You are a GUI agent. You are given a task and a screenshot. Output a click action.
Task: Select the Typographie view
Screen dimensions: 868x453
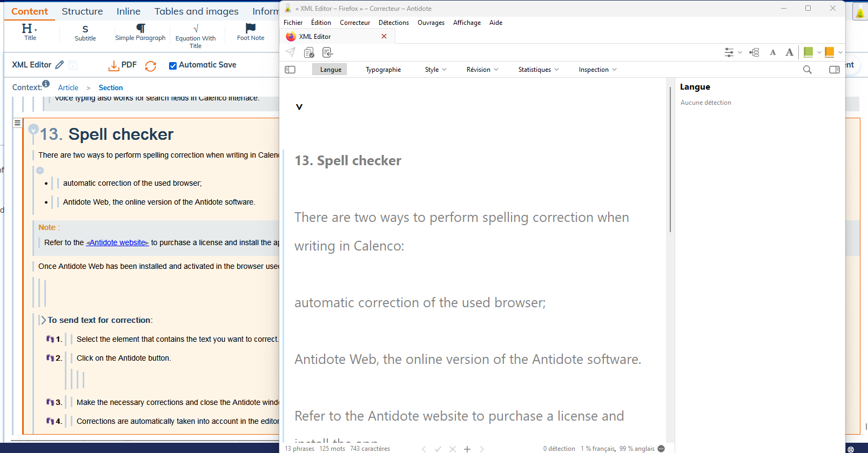click(383, 70)
